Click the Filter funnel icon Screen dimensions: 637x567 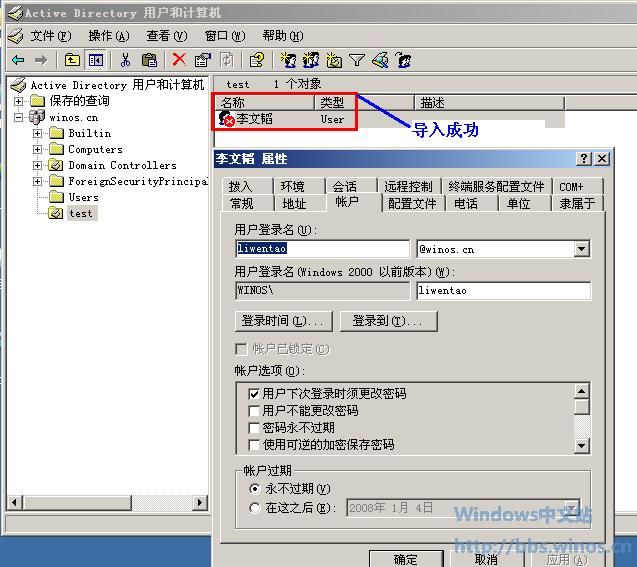pyautogui.click(x=357, y=60)
